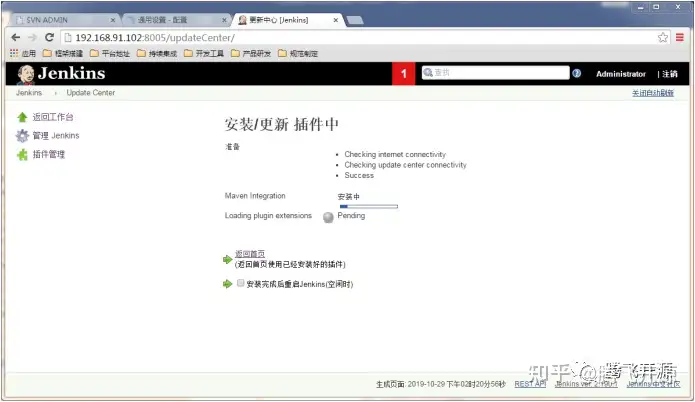Screen dimensions: 695x402
Task: Close the SVN ADMIN tab
Action: coord(113,20)
